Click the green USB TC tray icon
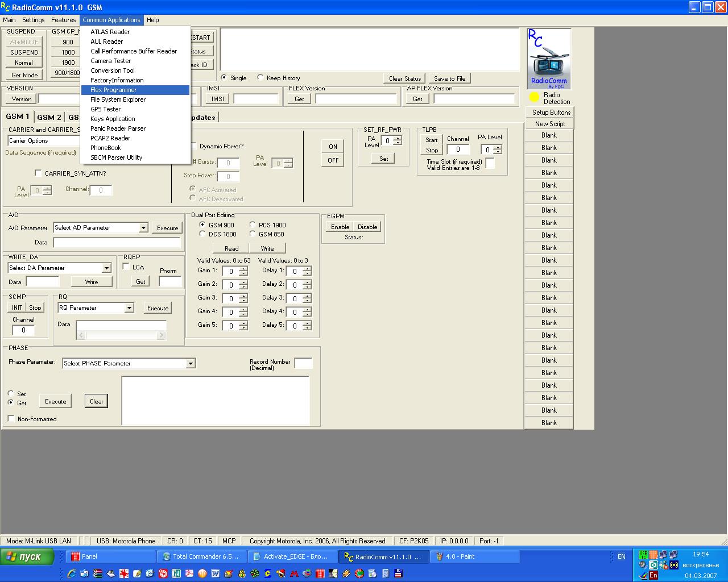 click(x=643, y=555)
